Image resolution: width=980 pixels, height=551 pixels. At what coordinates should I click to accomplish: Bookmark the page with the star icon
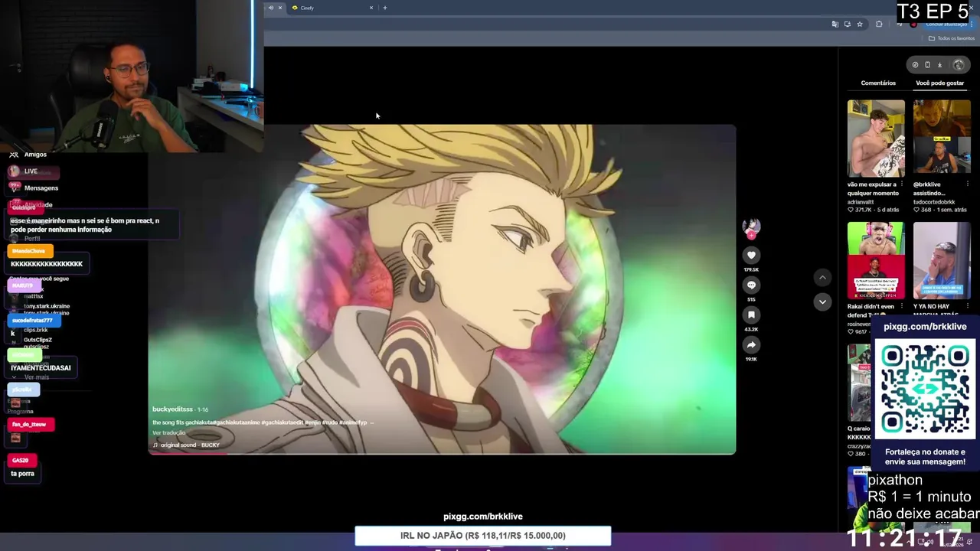(x=860, y=24)
